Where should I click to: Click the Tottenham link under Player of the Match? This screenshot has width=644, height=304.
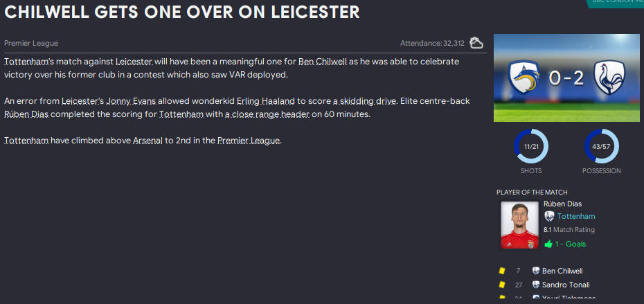(x=575, y=217)
